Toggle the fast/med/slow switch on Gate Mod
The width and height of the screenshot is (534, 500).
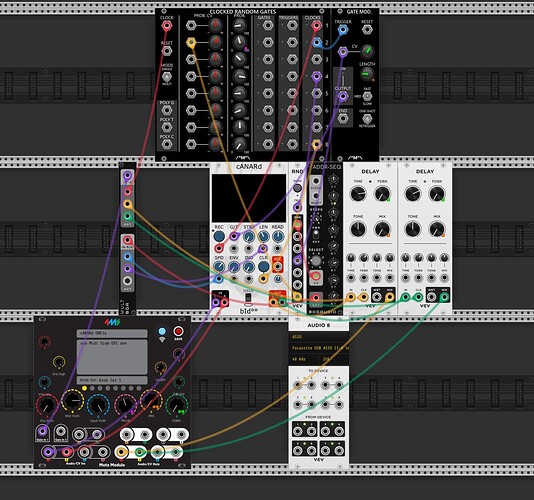pos(367,96)
